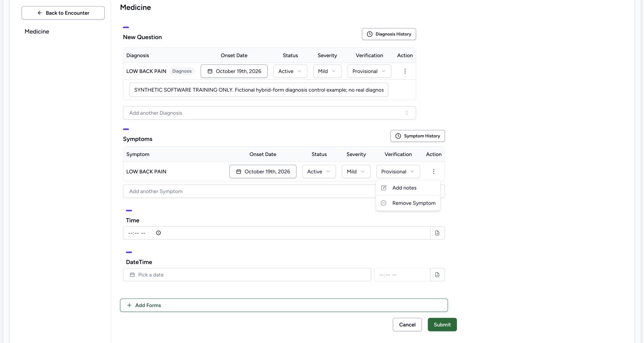Image resolution: width=644 pixels, height=343 pixels.
Task: Click the DateTime time input
Action: point(402,275)
